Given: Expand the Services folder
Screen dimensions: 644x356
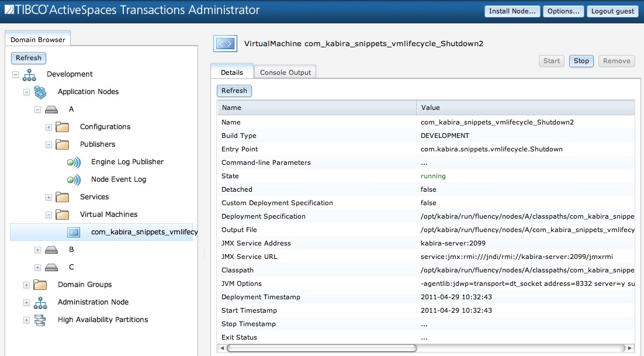Looking at the screenshot, I should coord(48,197).
